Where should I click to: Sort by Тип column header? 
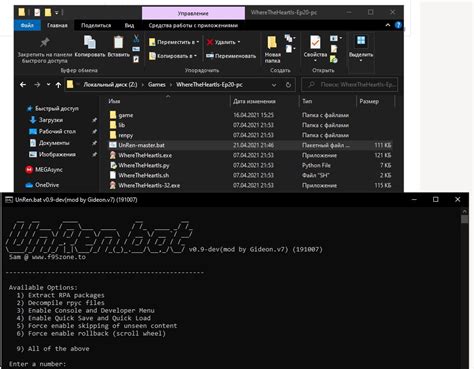pos(307,101)
